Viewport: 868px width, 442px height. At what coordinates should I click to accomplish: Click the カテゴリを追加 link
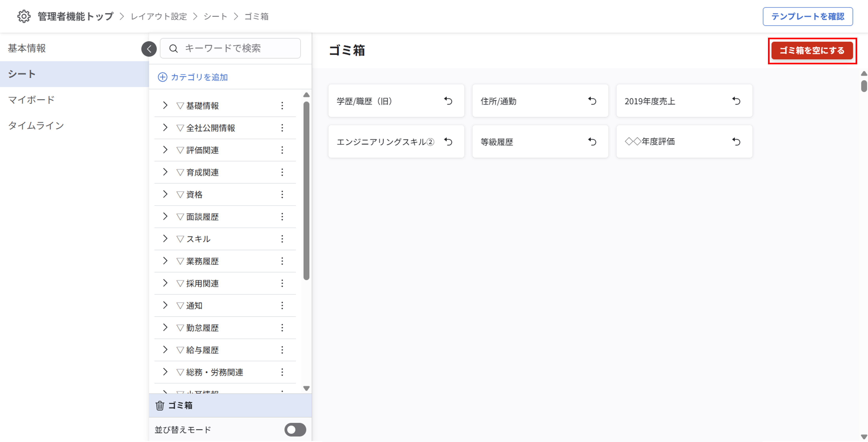(199, 77)
